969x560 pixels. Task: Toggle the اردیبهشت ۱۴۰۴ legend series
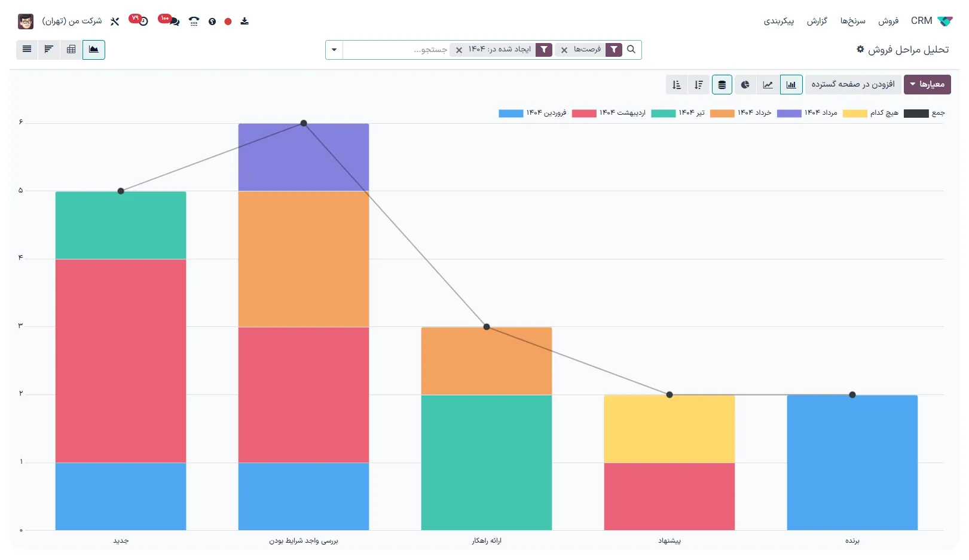609,113
